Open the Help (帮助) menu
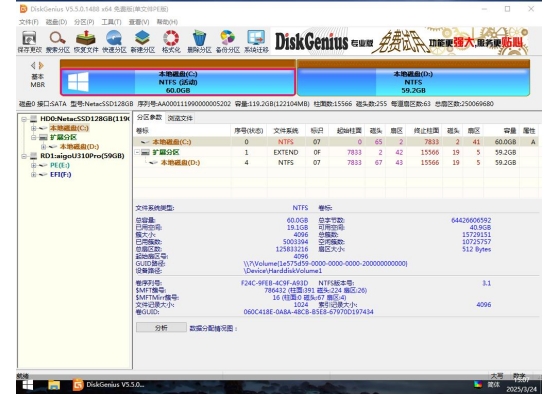552x406 pixels. click(167, 22)
